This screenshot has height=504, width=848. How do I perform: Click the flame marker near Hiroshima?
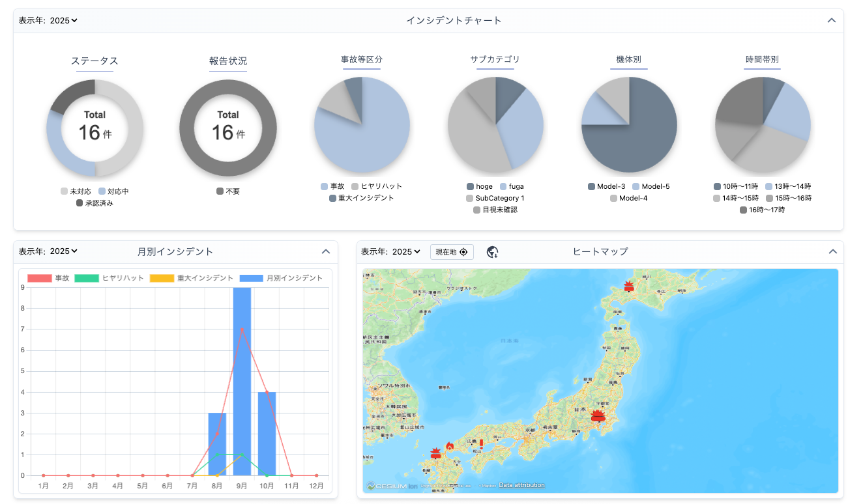[449, 446]
